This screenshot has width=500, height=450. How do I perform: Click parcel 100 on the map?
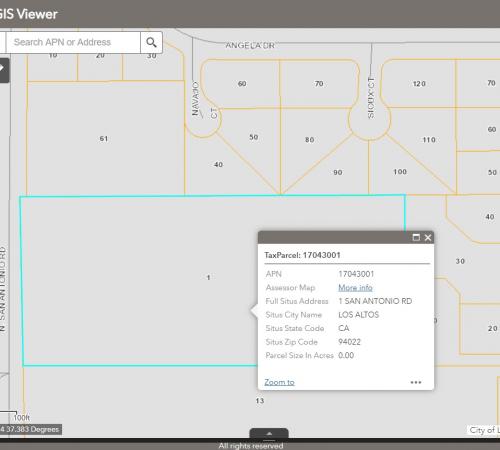point(400,172)
